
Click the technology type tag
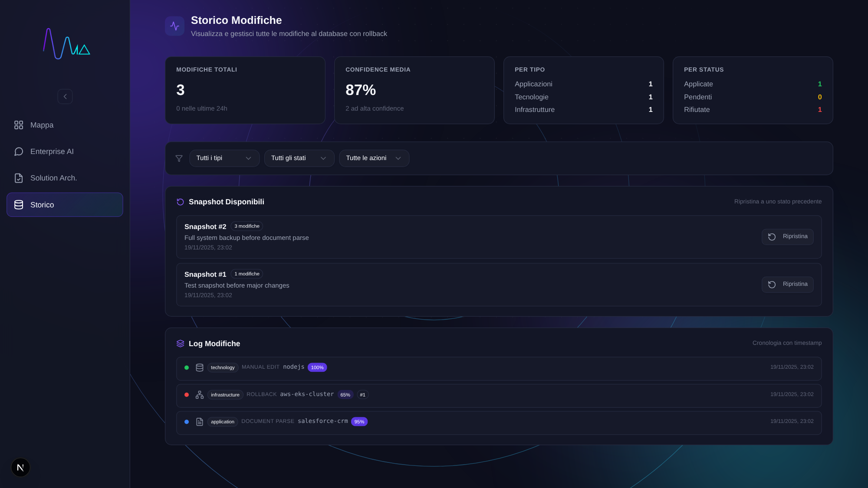coord(223,367)
